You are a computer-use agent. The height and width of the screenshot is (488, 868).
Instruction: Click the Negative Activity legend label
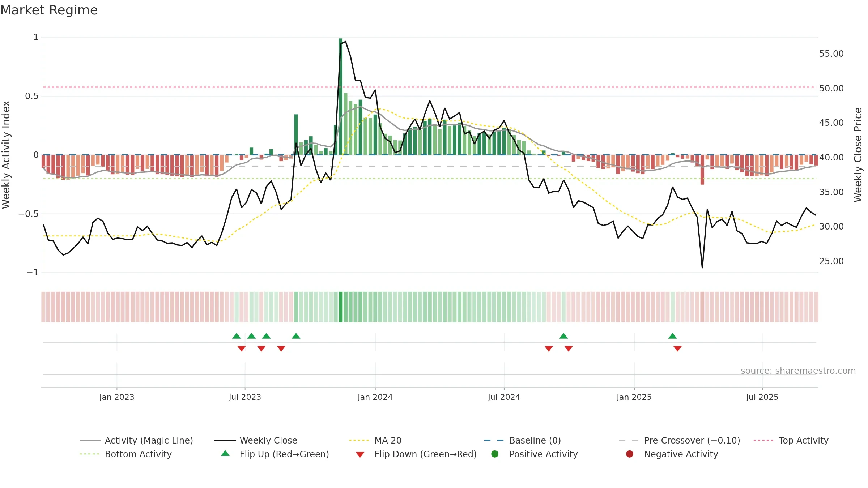pyautogui.click(x=681, y=454)
